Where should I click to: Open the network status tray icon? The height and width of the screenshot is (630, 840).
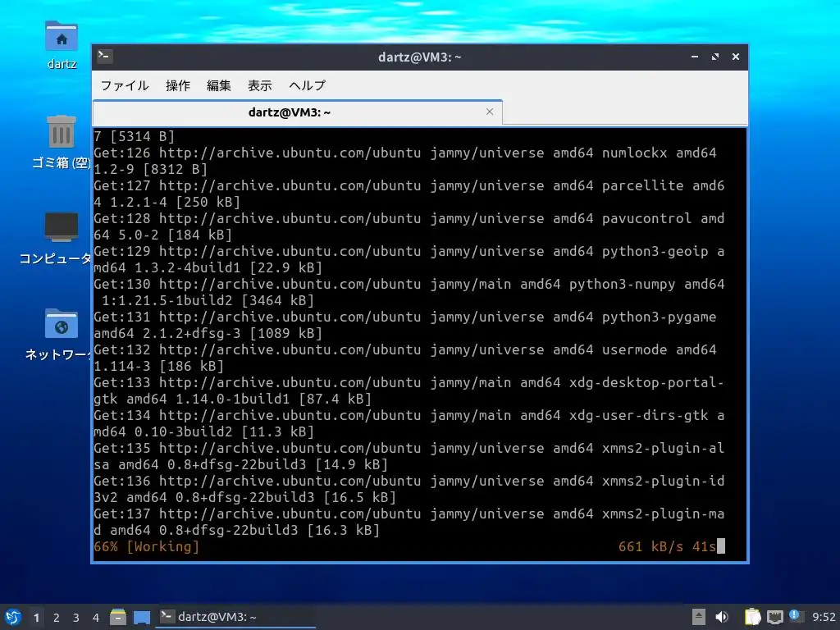(x=775, y=617)
